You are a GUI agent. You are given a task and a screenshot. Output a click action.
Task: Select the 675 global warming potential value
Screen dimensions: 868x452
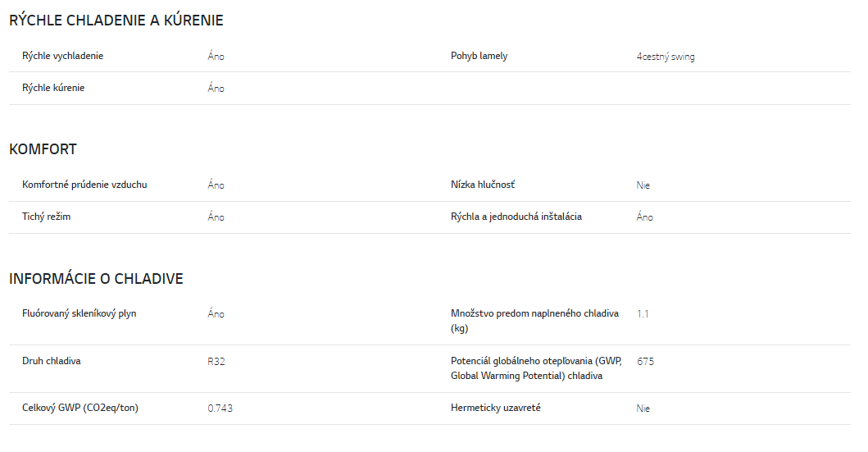click(x=645, y=362)
